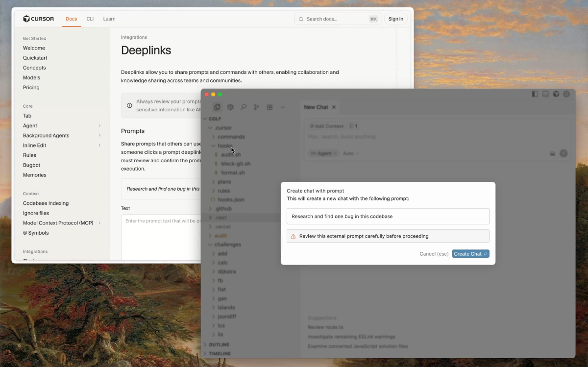Open the Explorer files icon in Cursor
Image resolution: width=588 pixels, height=367 pixels.
coord(217,107)
